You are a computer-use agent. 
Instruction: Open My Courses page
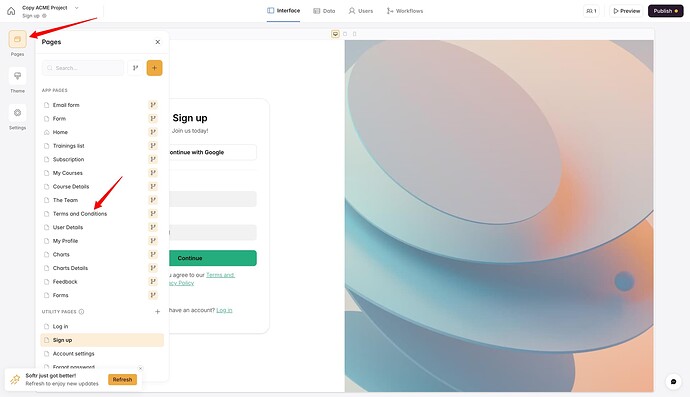click(67, 173)
